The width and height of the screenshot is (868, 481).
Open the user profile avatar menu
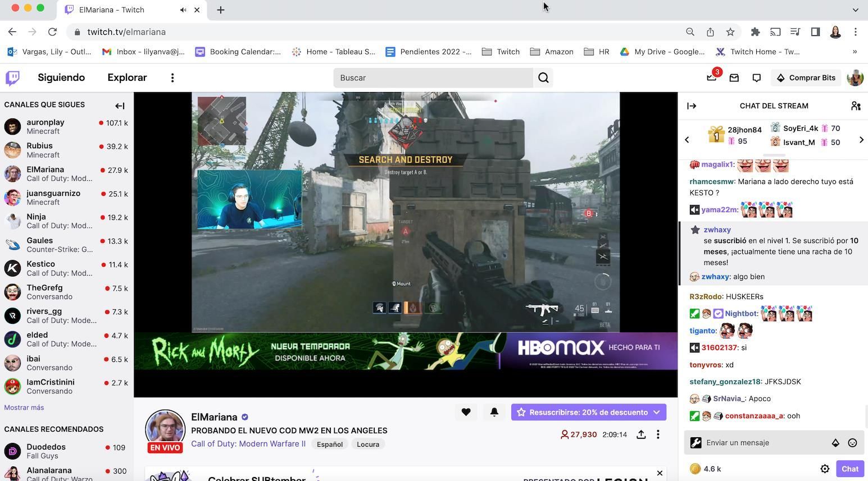[855, 78]
